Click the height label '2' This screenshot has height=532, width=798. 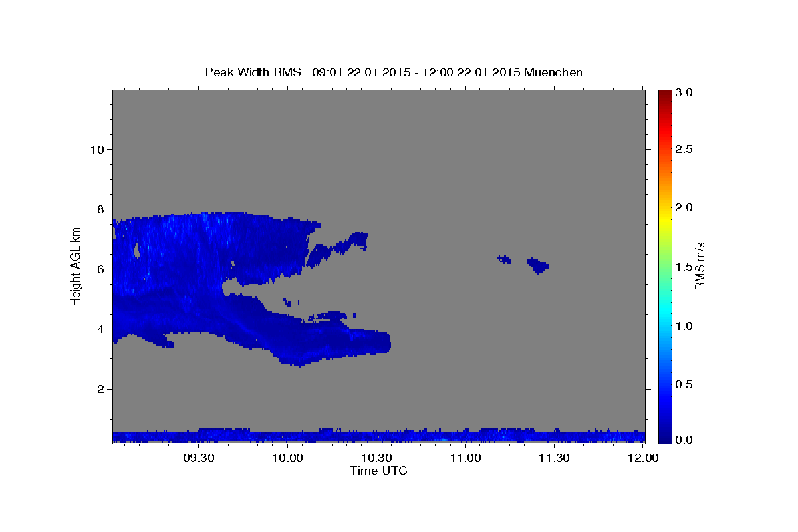click(99, 389)
